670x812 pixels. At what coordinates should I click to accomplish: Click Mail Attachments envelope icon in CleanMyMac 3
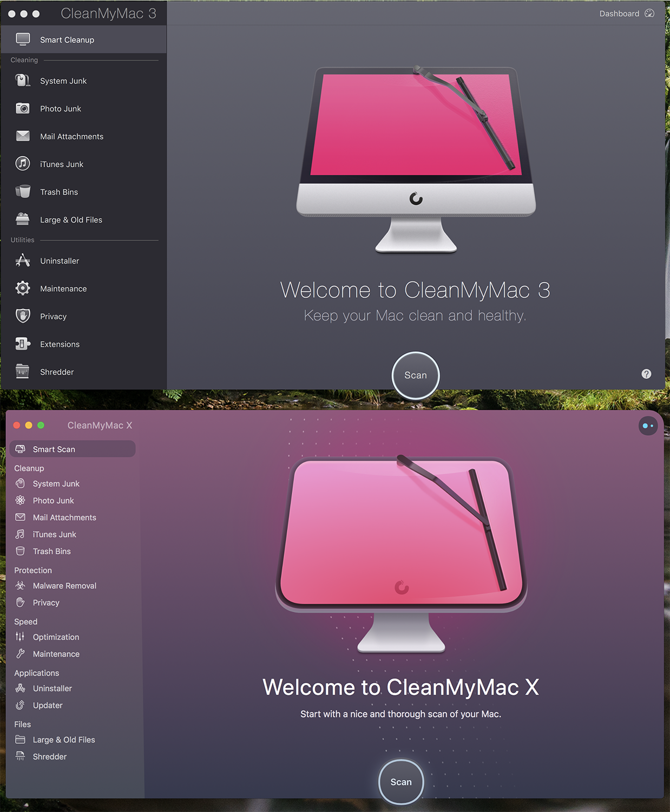coord(23,136)
